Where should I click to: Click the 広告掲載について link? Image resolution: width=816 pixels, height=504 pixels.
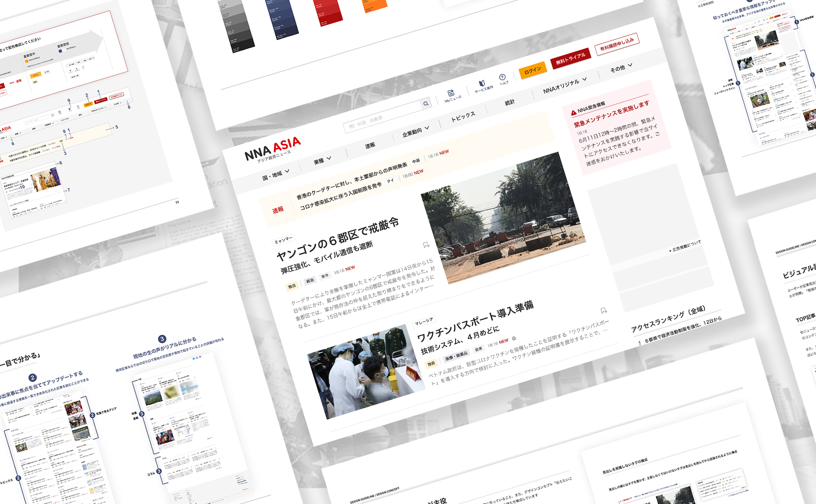[686, 246]
